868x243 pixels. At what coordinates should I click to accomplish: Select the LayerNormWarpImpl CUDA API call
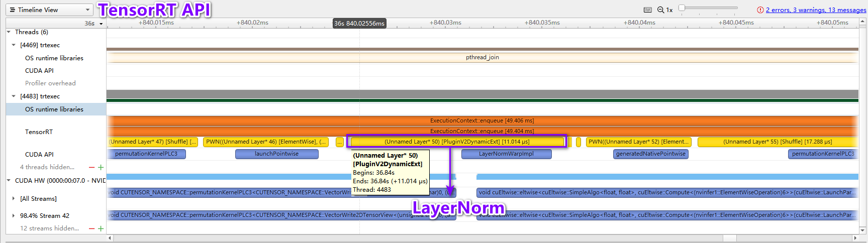pyautogui.click(x=506, y=154)
